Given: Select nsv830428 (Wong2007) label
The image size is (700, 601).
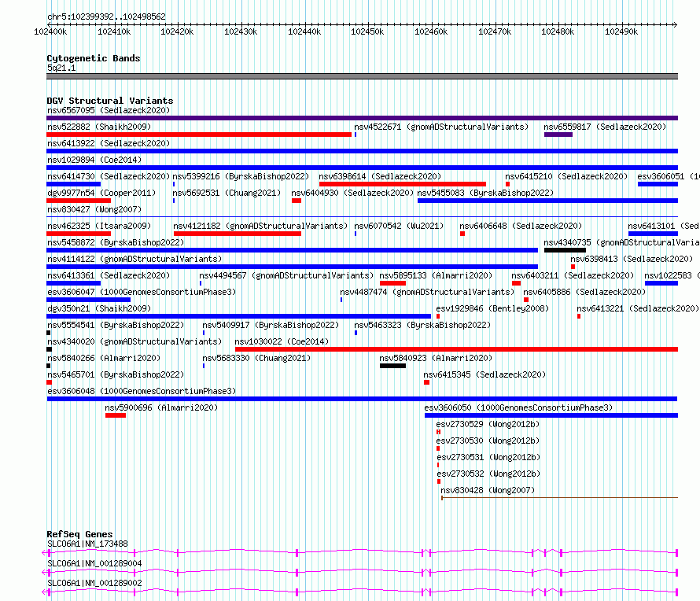Looking at the screenshot, I should pos(488,490).
